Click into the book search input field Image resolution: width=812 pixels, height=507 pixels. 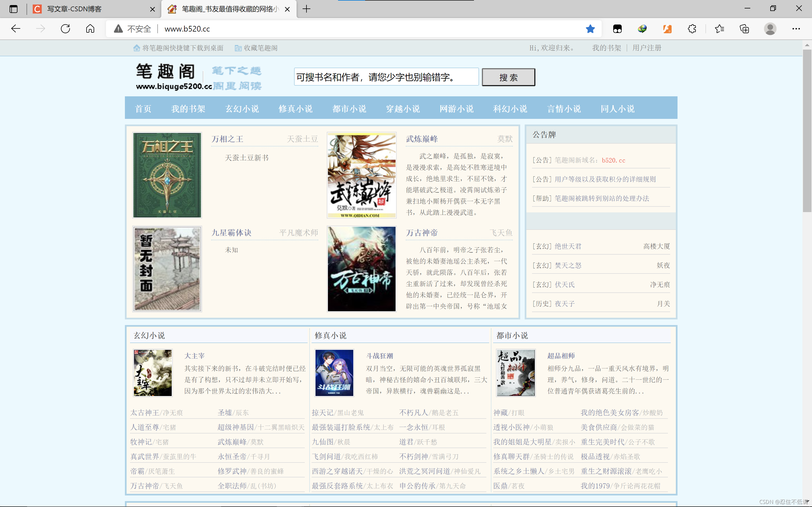point(386,77)
